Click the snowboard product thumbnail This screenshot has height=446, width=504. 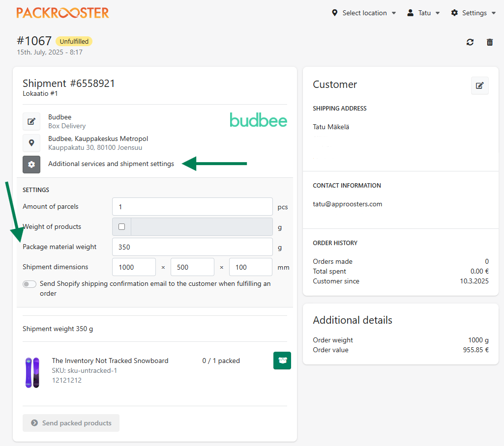tap(32, 372)
